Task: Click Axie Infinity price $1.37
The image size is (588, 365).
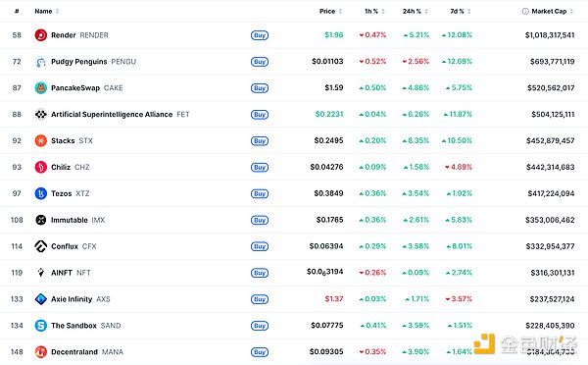Action: pos(334,299)
